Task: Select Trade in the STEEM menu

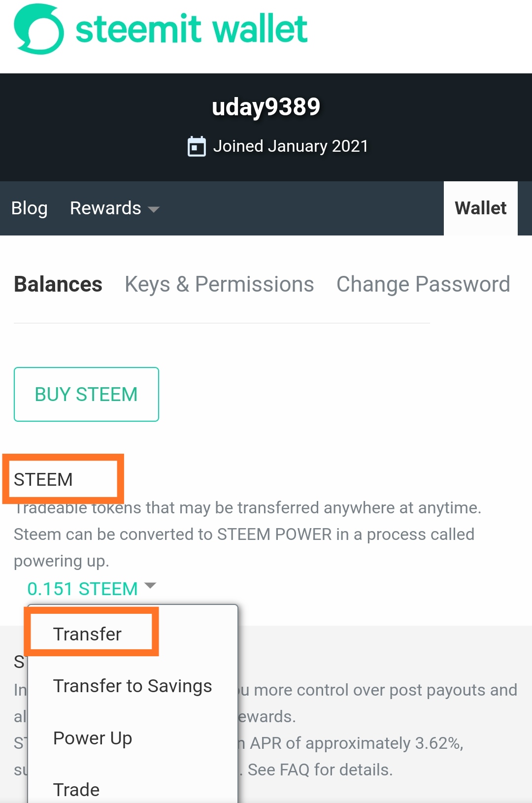Action: [x=76, y=790]
